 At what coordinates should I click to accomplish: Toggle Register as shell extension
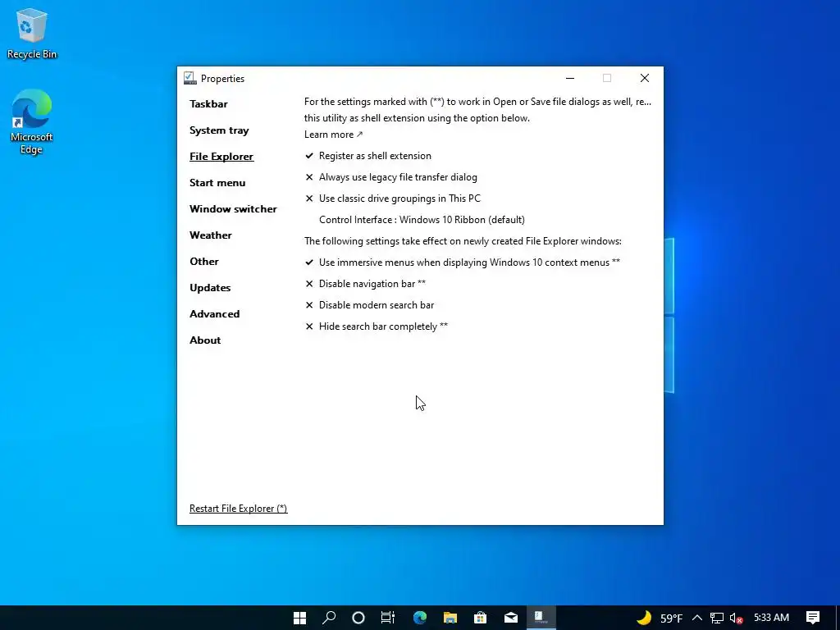pos(368,156)
